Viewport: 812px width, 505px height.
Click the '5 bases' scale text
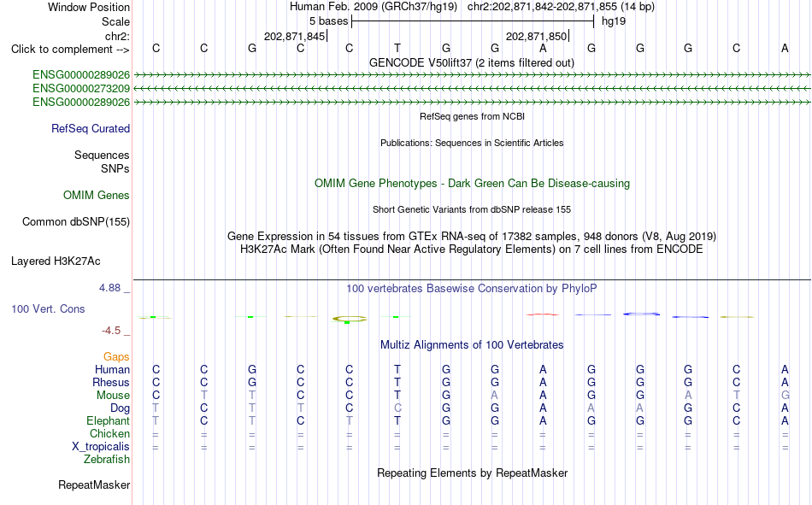point(329,21)
